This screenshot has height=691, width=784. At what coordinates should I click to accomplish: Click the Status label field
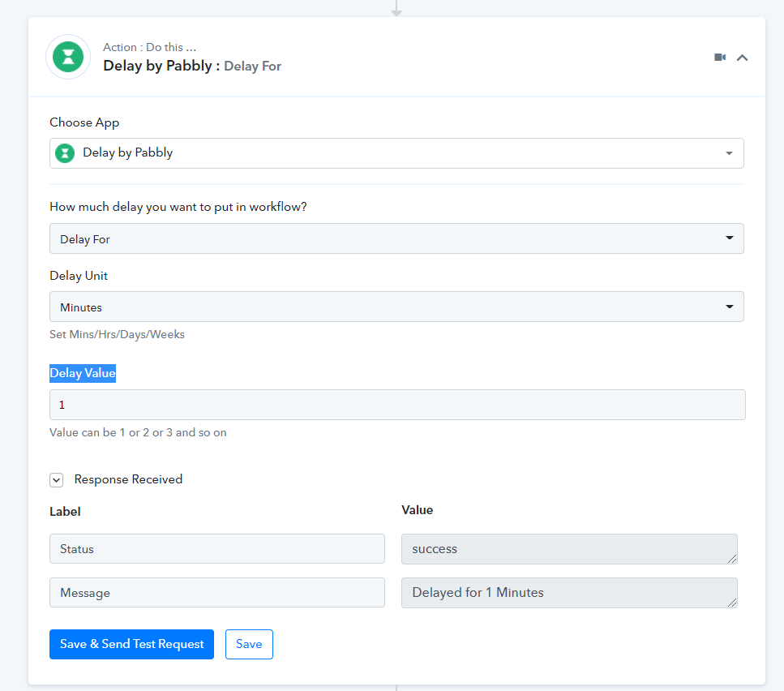pos(216,549)
